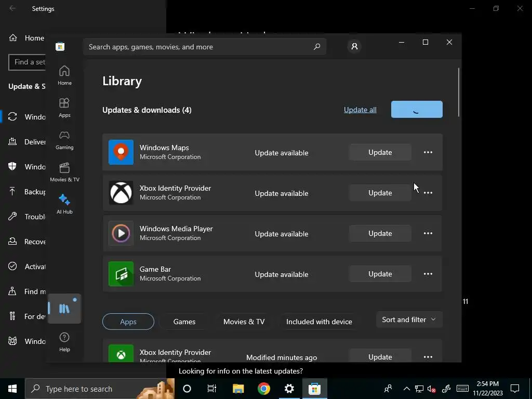This screenshot has height=399, width=532.
Task: Open touch keyboard icon in tray
Action: click(x=462, y=389)
